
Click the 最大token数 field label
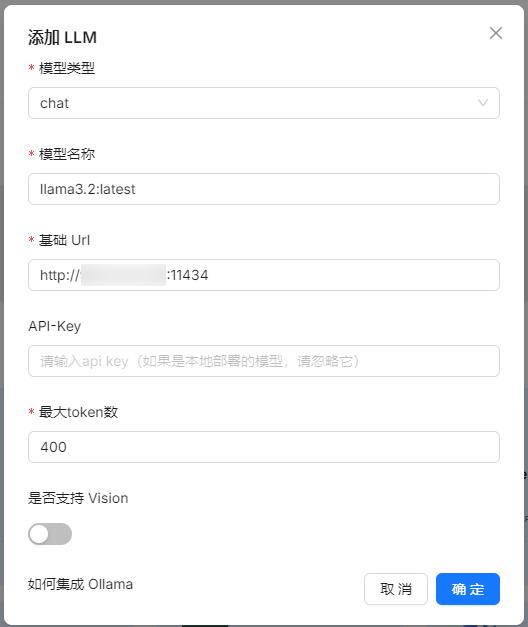pyautogui.click(x=78, y=412)
